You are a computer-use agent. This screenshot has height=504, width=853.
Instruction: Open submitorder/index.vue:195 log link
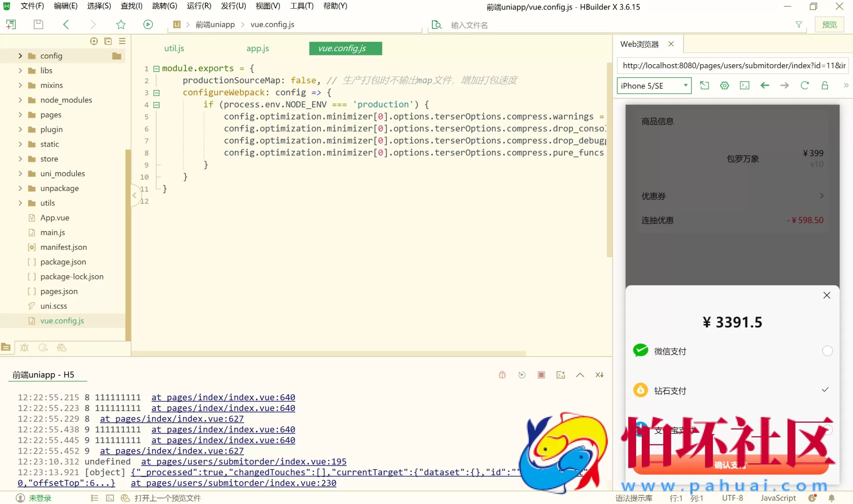coord(244,462)
